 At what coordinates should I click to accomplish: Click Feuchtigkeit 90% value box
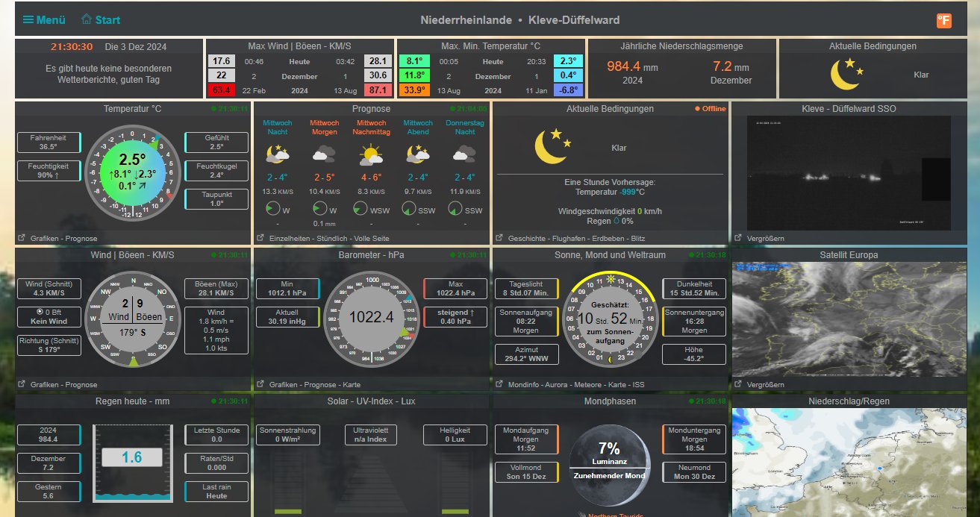[48, 171]
